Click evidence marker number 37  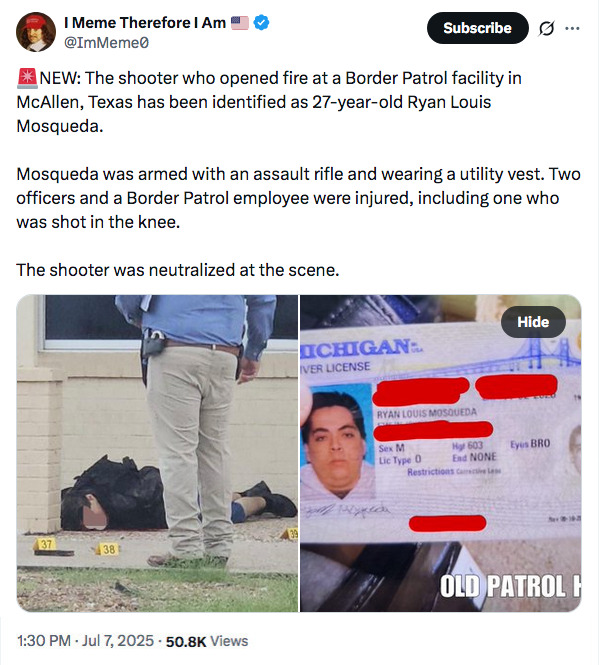46,544
